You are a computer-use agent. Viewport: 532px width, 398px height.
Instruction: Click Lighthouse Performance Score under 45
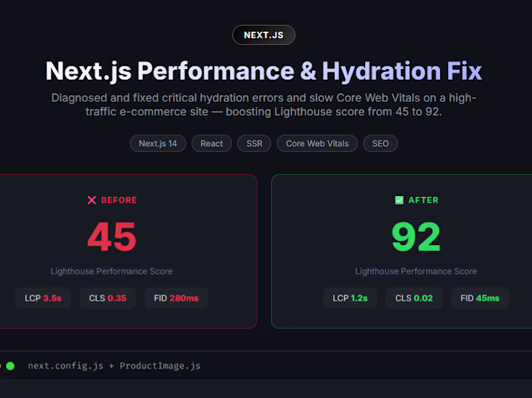[x=112, y=271]
